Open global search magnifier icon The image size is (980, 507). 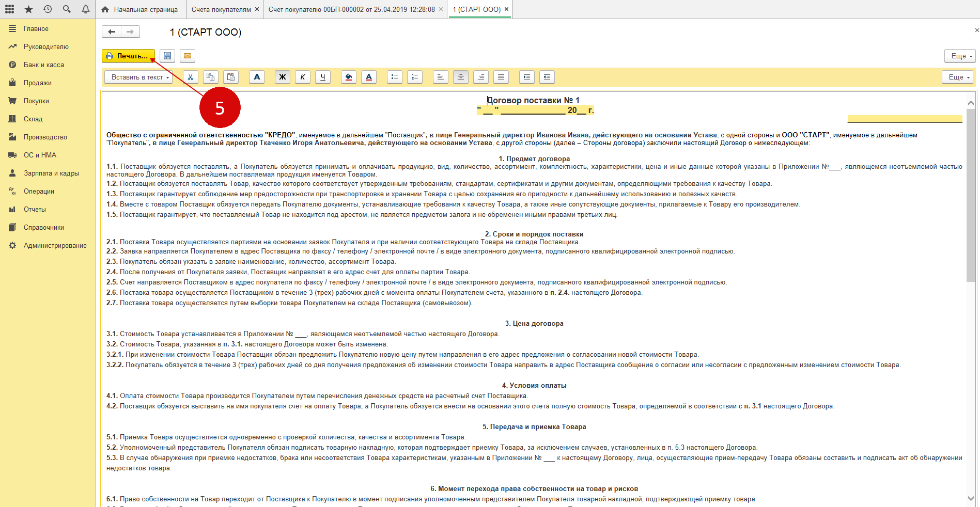point(67,9)
